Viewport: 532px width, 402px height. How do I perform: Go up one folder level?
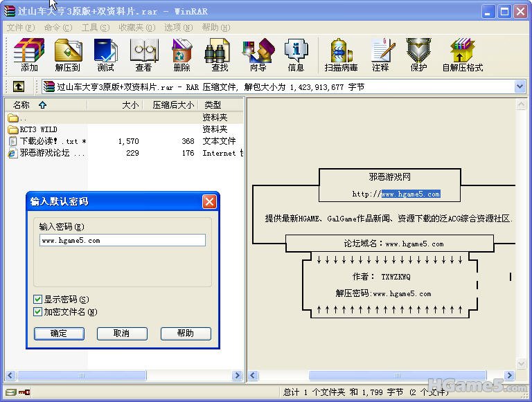(x=18, y=86)
